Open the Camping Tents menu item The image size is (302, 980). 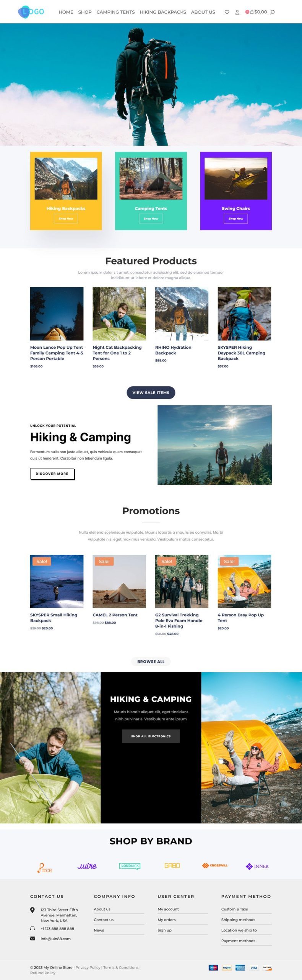115,12
